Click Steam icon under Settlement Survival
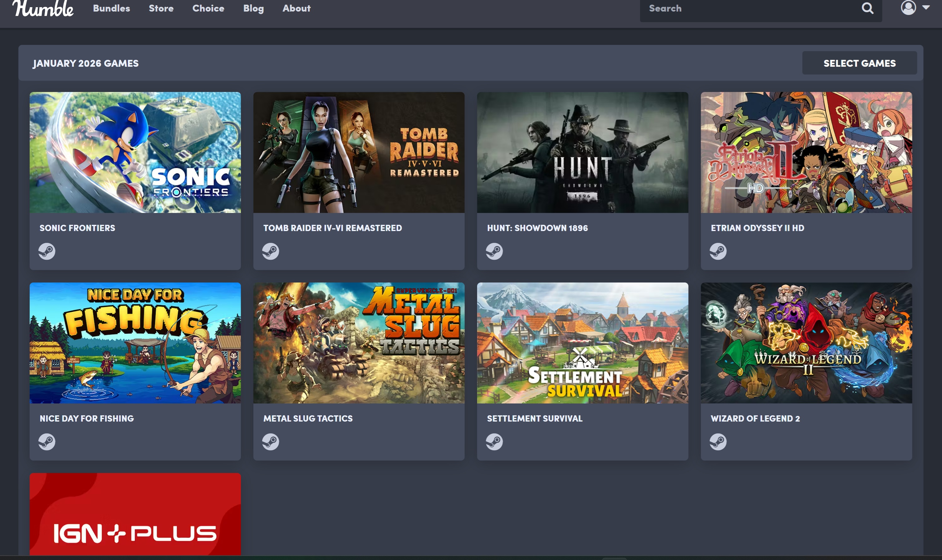This screenshot has width=942, height=560. (x=494, y=442)
